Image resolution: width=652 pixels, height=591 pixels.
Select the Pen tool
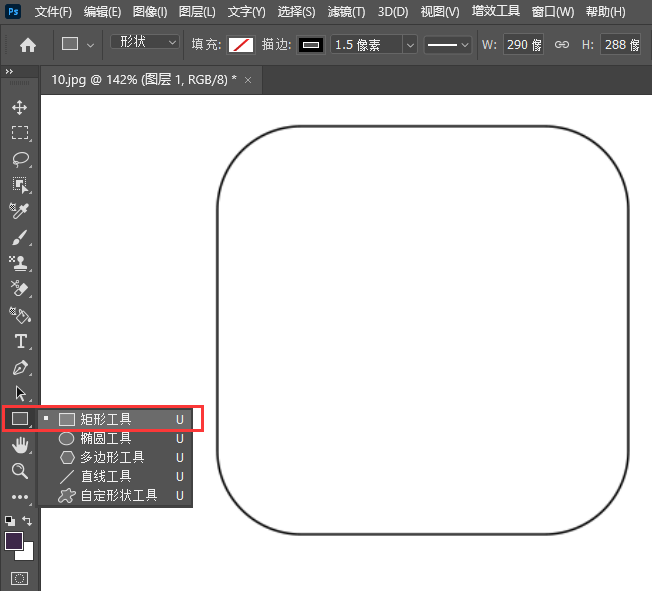coord(19,367)
